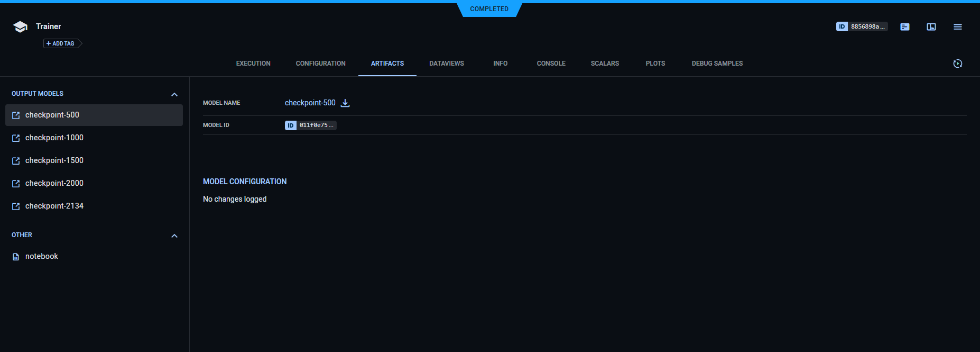Click the auto-refresh icon
This screenshot has height=352, width=980.
[957, 64]
